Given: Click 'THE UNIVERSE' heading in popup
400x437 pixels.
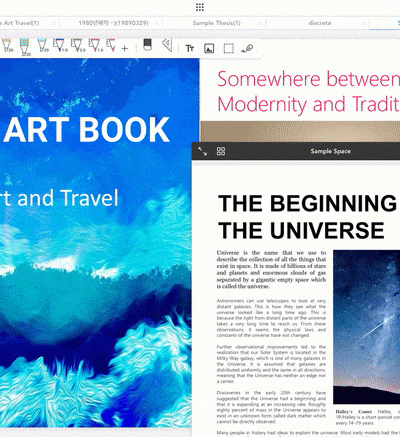Looking at the screenshot, I should pos(302,231).
